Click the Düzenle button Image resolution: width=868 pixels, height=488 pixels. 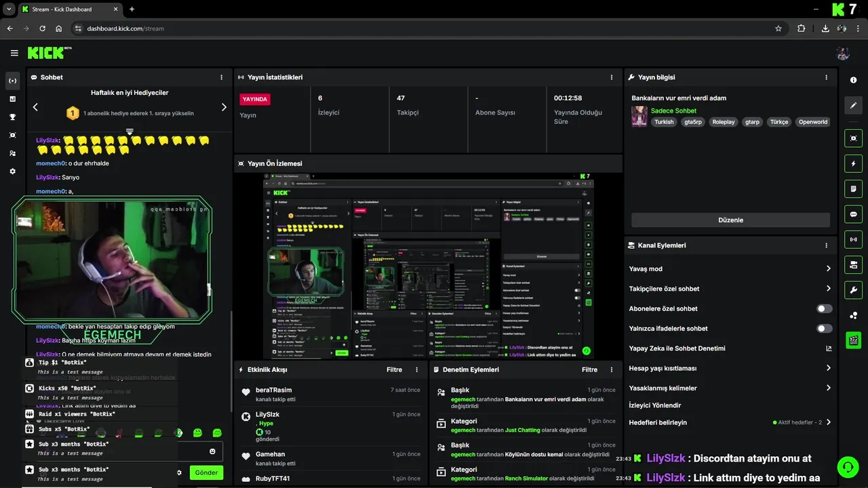pos(730,220)
